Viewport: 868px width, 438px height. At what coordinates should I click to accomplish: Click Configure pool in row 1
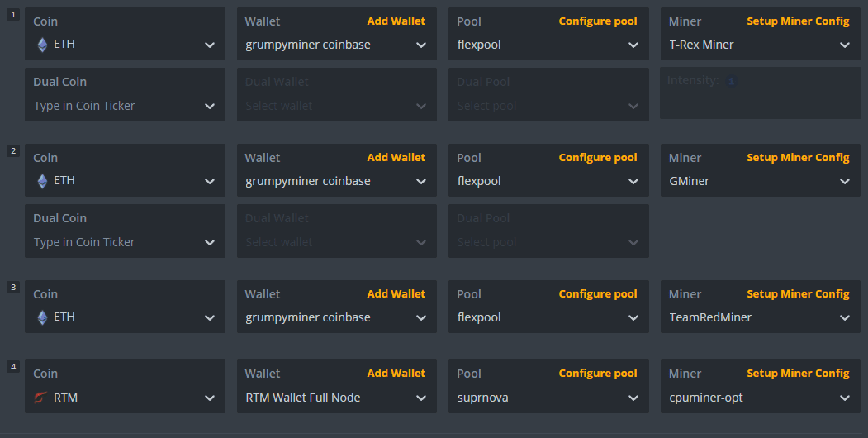pos(598,21)
